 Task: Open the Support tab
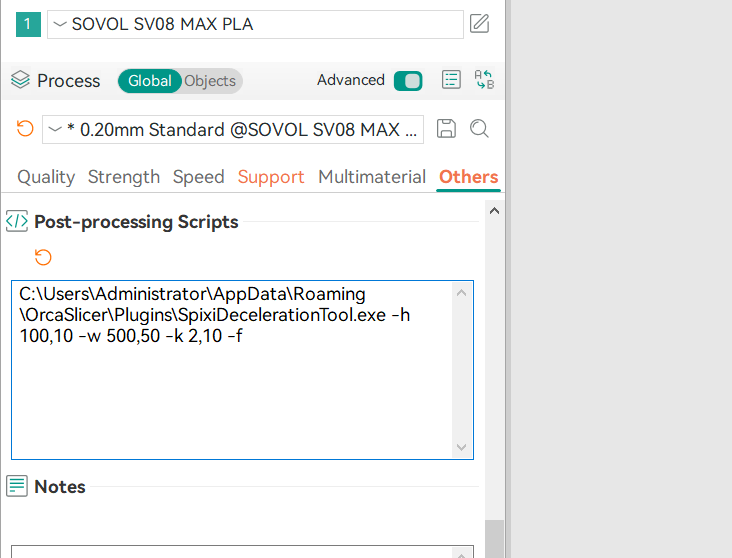point(271,177)
